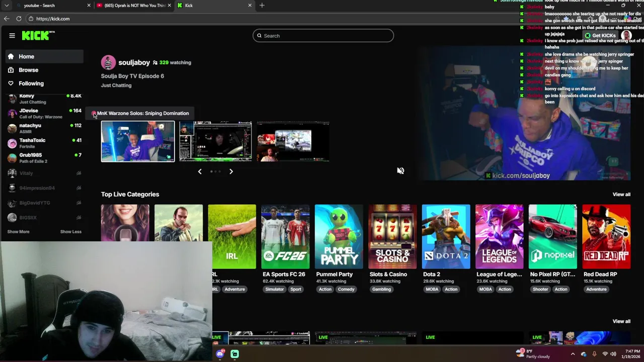Open souljaboy channel name
644x362 pixels.
[134, 62]
